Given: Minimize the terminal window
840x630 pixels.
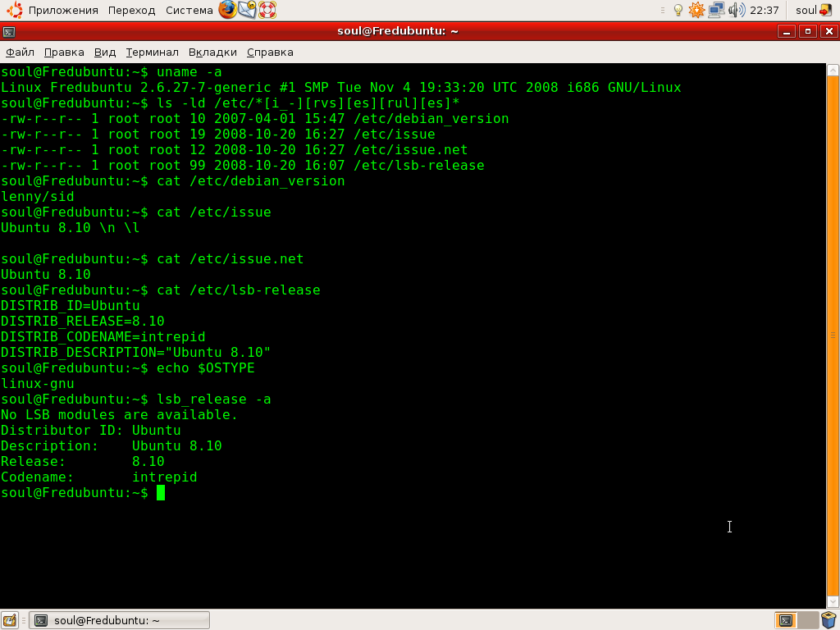Looking at the screenshot, I should [787, 32].
